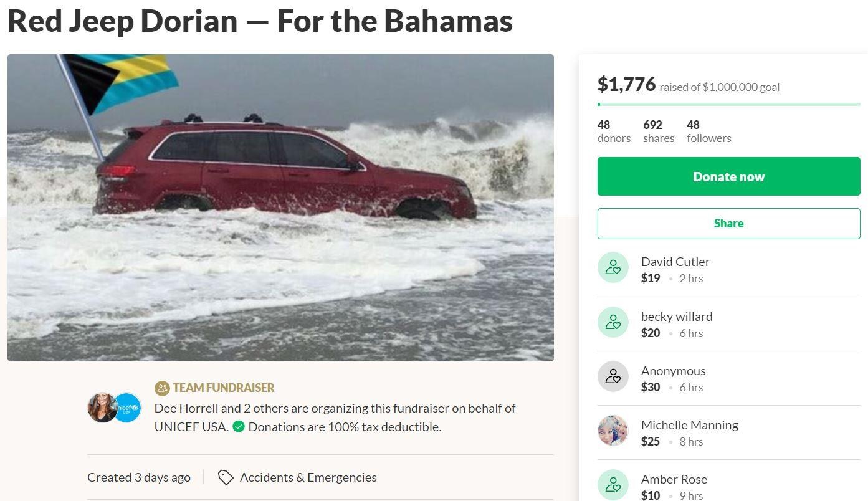Click the Share button
Viewport: 868px width, 501px height.
pos(728,223)
